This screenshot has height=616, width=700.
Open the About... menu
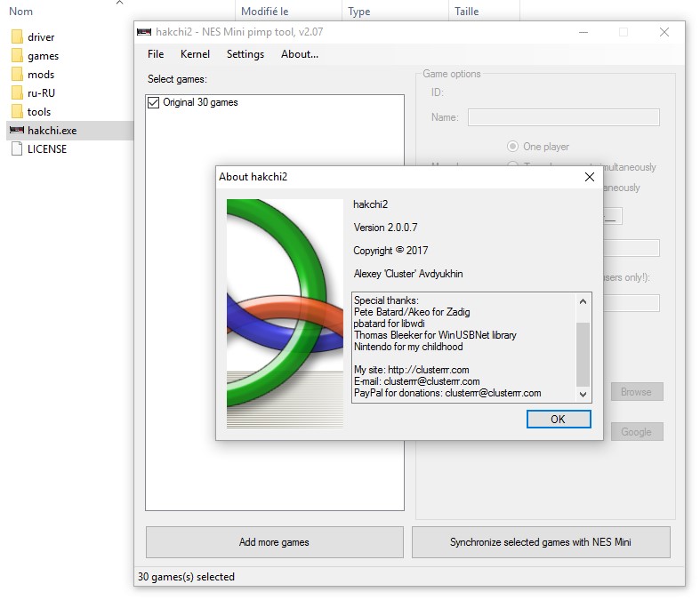pyautogui.click(x=300, y=54)
